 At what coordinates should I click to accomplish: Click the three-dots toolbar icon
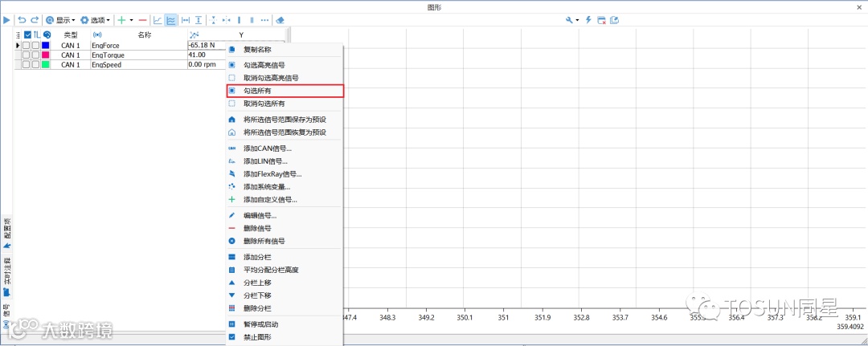coord(264,20)
